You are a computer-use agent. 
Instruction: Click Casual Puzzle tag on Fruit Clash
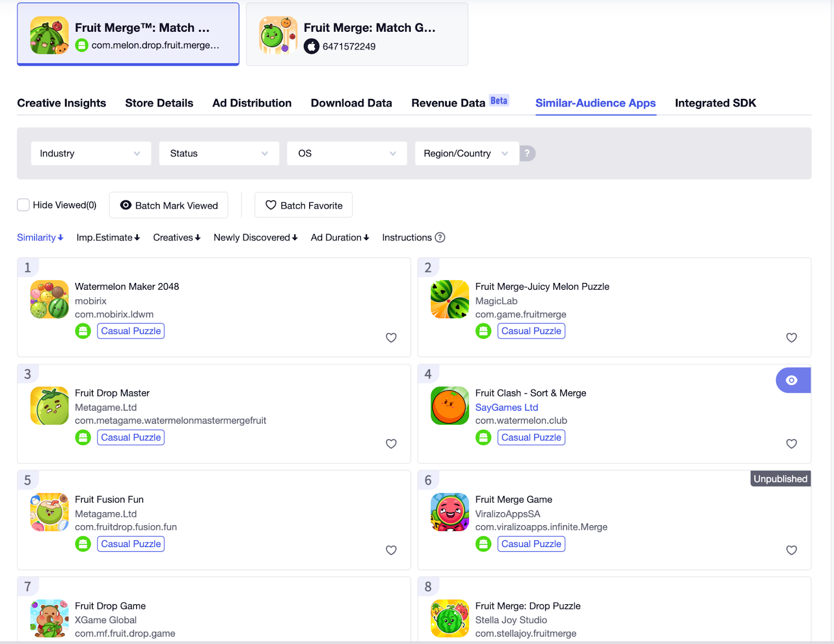coord(531,437)
